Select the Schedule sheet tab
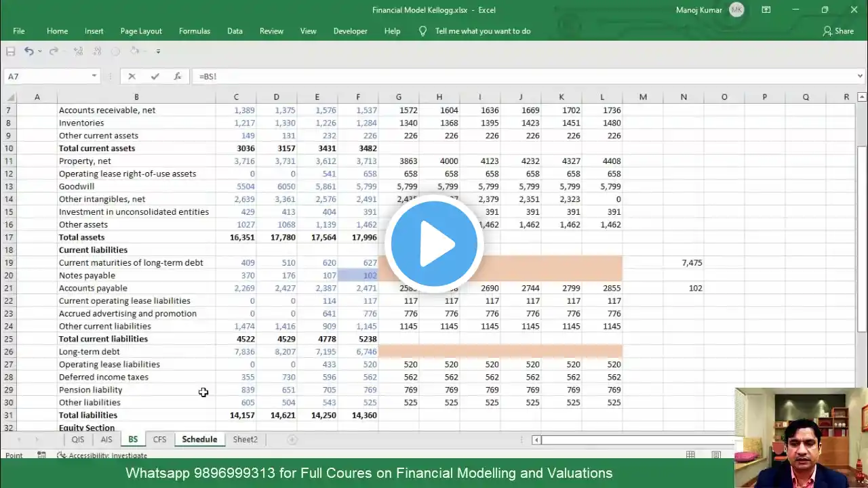This screenshot has height=488, width=868. coord(199,440)
